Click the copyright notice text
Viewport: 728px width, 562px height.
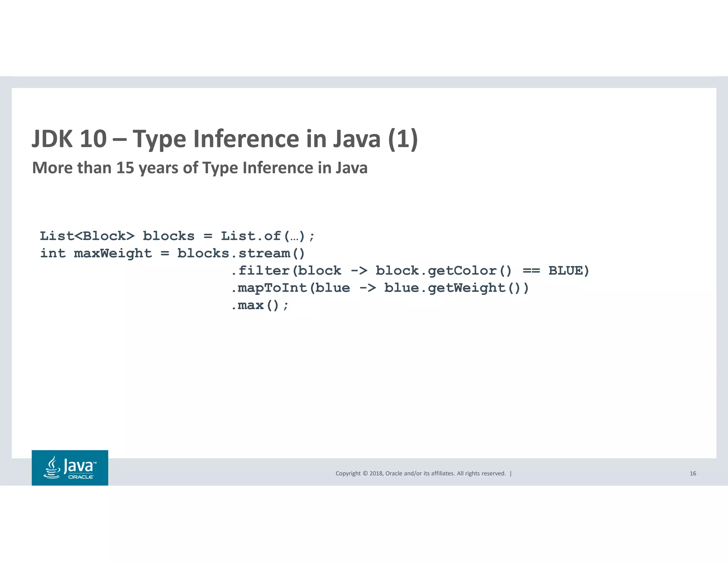click(420, 474)
